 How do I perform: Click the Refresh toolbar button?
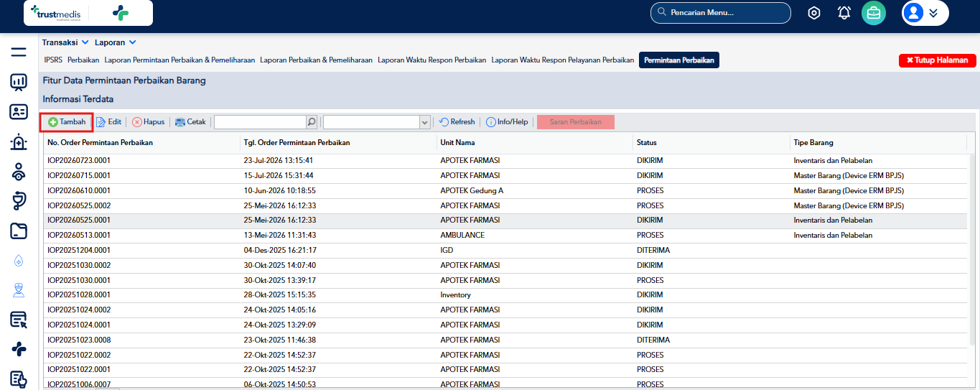(457, 122)
